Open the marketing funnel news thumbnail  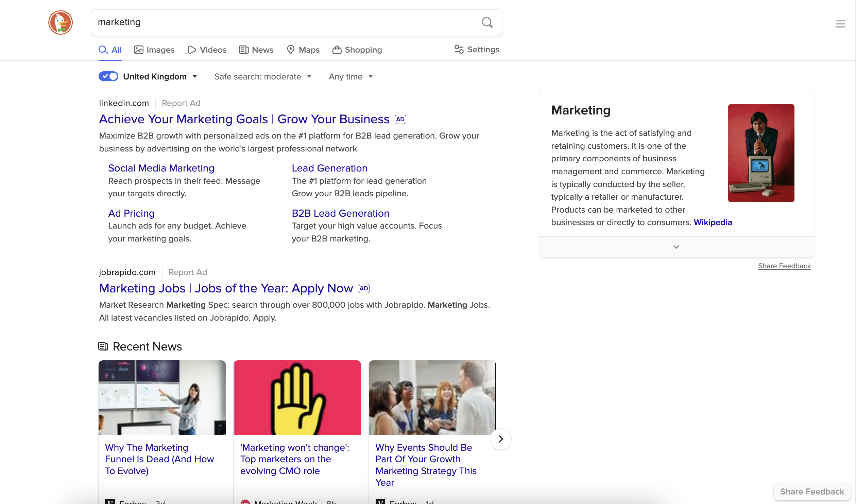tap(162, 398)
